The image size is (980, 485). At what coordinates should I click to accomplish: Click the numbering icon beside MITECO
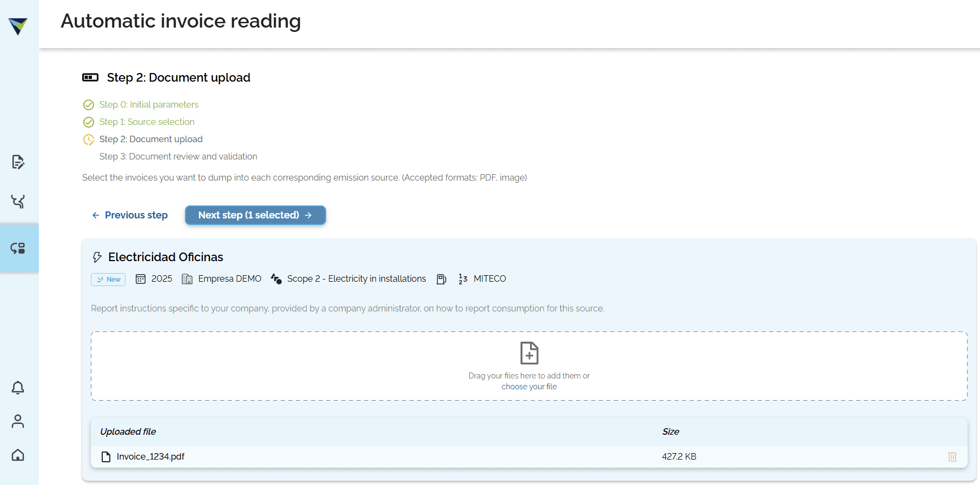coord(463,279)
